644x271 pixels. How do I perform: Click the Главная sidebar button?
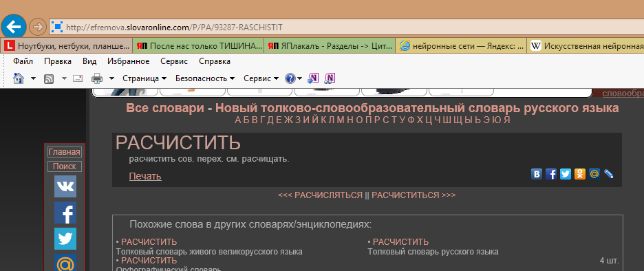(x=65, y=152)
